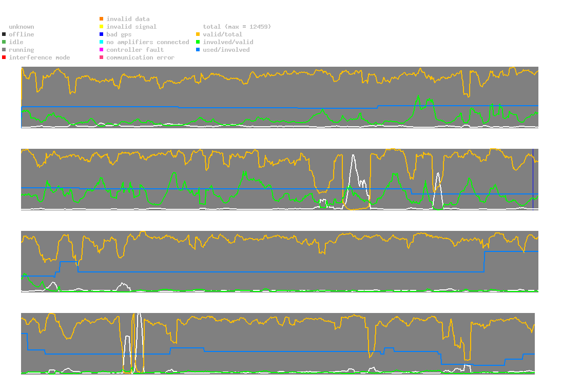Viewport: 562px width, 392px height.
Task: Select the yellow invalid signal legend swatch
Action: pyautogui.click(x=102, y=27)
